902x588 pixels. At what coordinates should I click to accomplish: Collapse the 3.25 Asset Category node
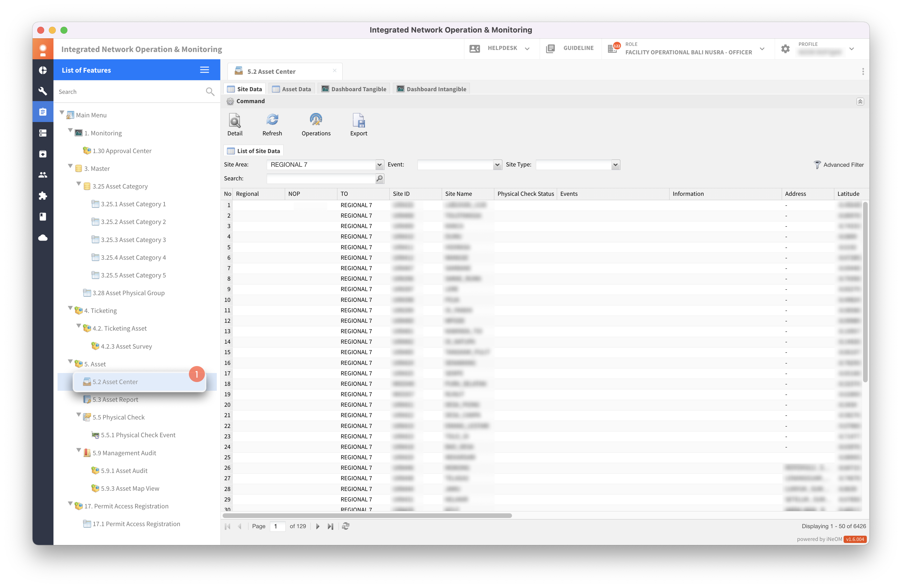(x=78, y=184)
